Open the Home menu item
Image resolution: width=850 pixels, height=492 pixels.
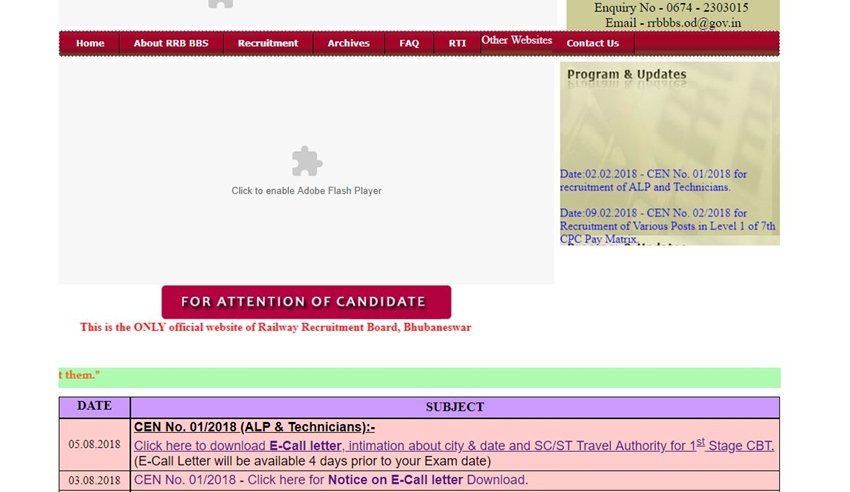pyautogui.click(x=90, y=43)
